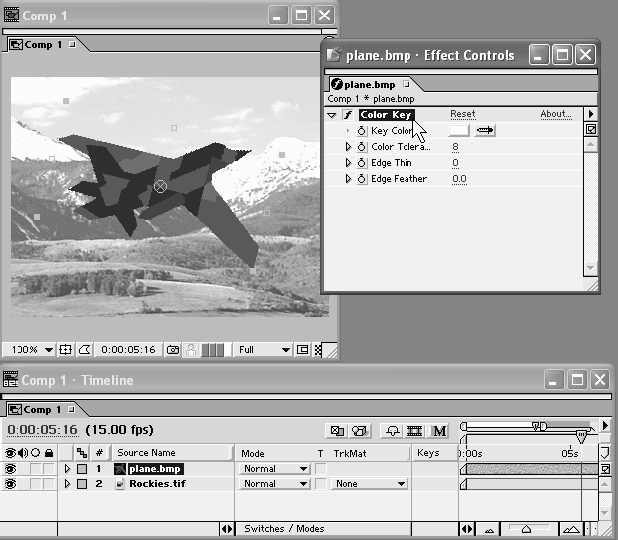Click the timeline current time 0:00:05:16

(x=43, y=430)
